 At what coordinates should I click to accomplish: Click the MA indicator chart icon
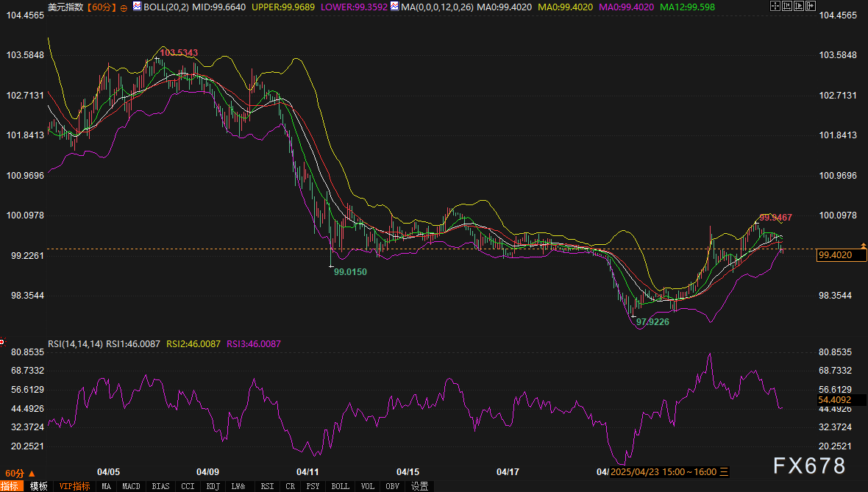(394, 7)
